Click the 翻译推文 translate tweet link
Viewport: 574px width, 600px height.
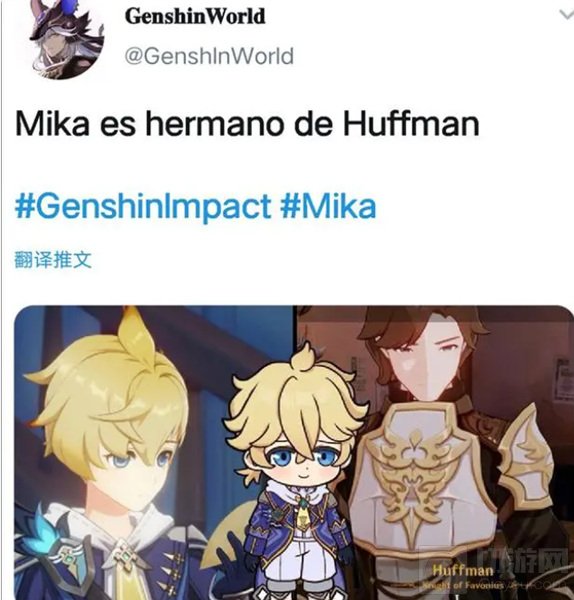(x=53, y=260)
